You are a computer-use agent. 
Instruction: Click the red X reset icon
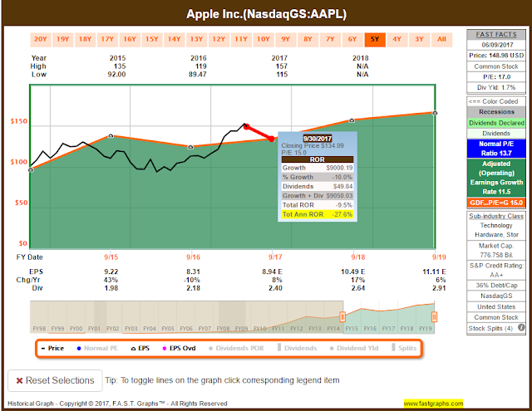click(20, 381)
